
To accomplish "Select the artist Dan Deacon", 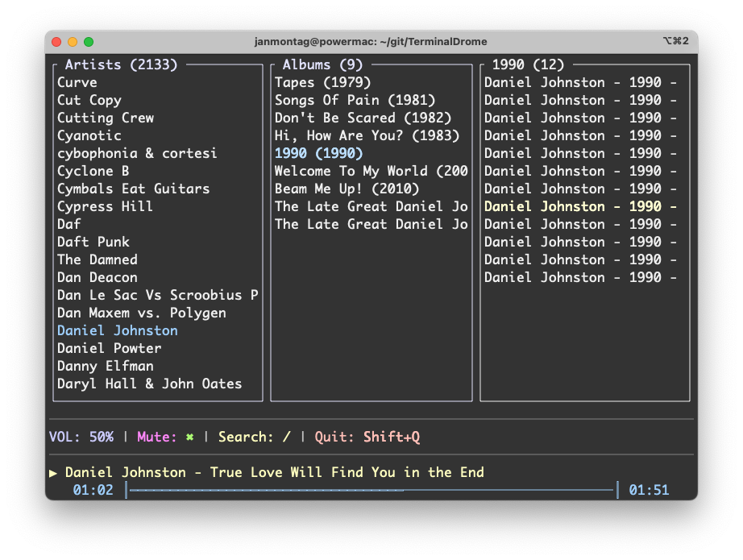I will pos(98,277).
